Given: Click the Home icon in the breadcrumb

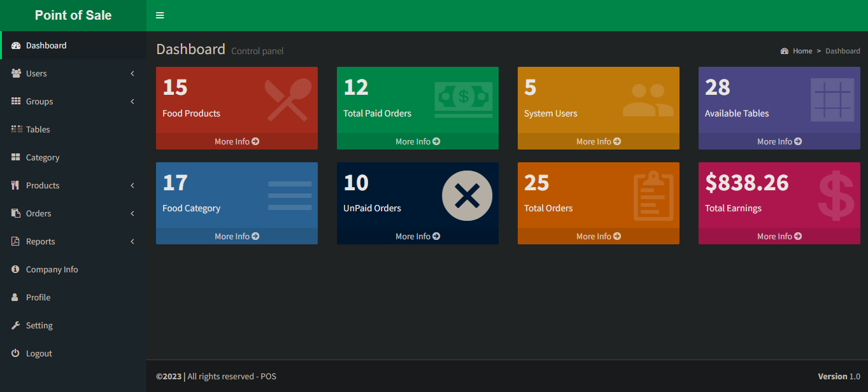Looking at the screenshot, I should click(x=785, y=50).
